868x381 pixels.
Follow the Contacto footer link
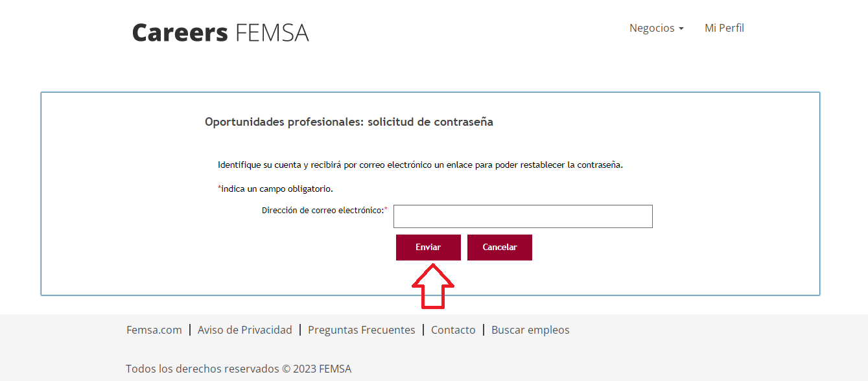pyautogui.click(x=453, y=330)
